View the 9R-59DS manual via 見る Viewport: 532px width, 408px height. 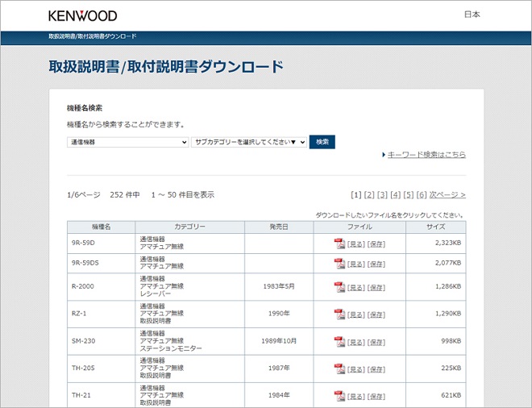click(x=356, y=264)
